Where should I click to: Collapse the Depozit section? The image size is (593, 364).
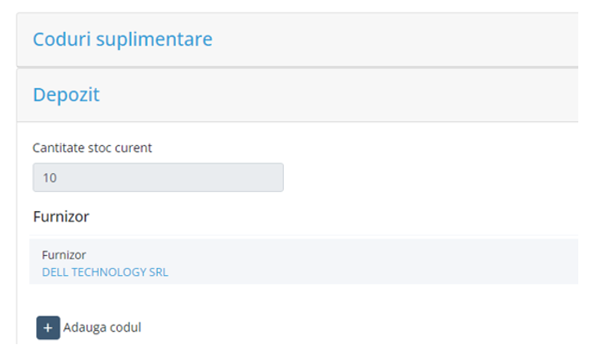pos(66,94)
